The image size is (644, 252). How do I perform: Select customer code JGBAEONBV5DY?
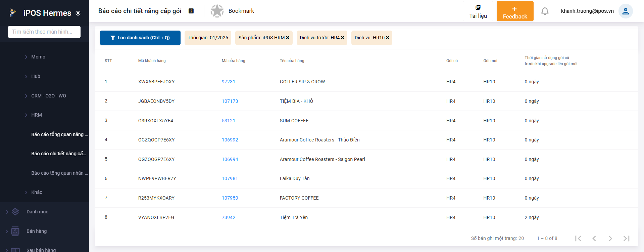[x=156, y=101]
